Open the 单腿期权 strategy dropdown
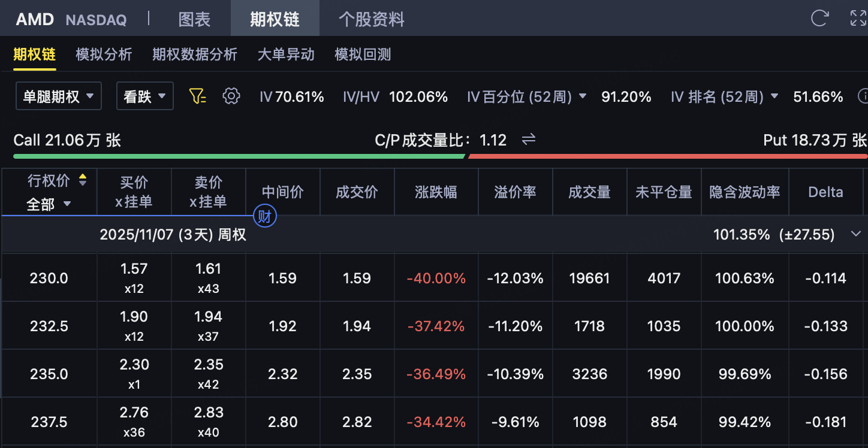This screenshot has height=448, width=868. [58, 96]
